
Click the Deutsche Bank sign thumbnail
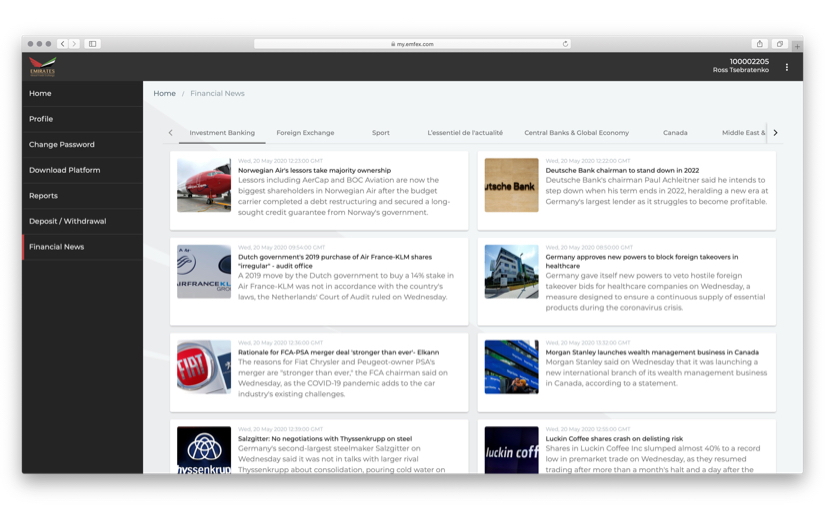point(511,185)
